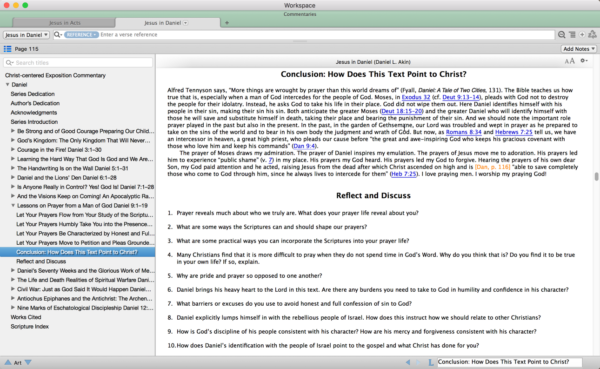
Task: Expand Antiochus Epiphanes and the Antichrist section
Action: click(13, 298)
